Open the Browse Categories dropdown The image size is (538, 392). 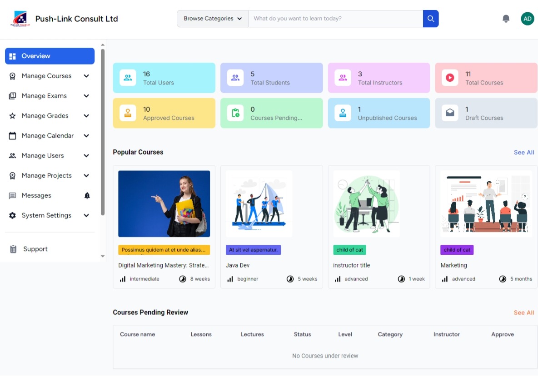pyautogui.click(x=212, y=18)
